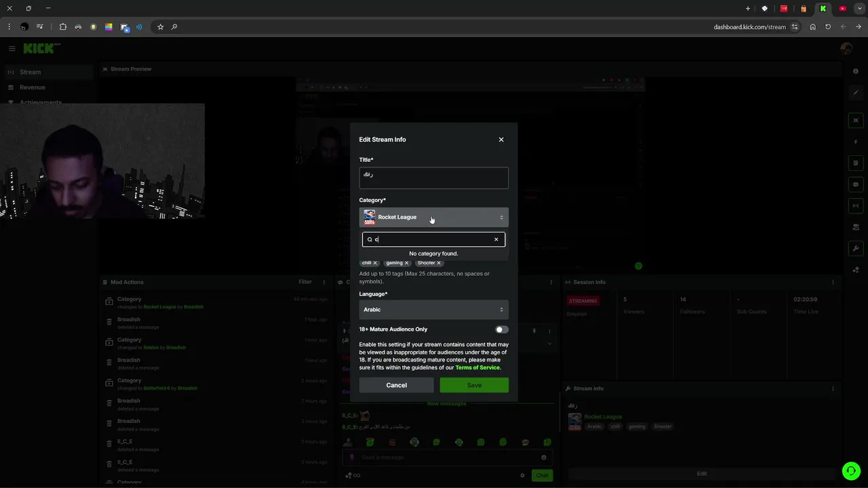Open Filter in Mod Actions panel
Screen dimensions: 868x488
pyautogui.click(x=305, y=282)
